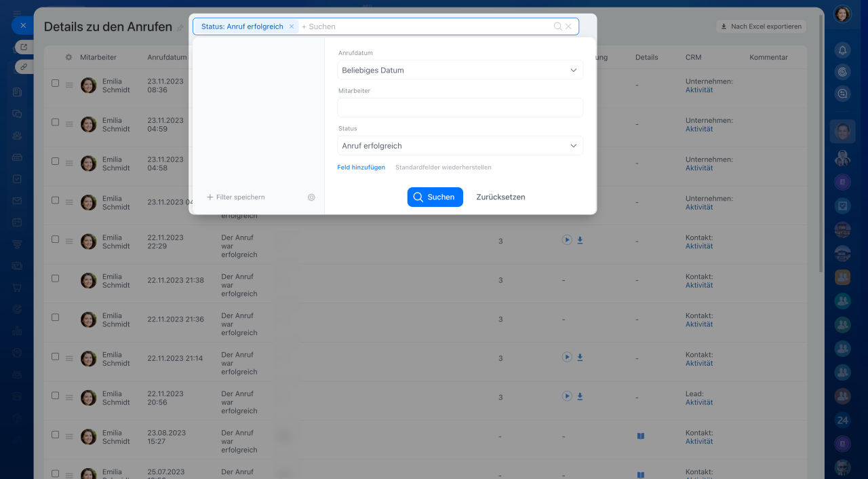The height and width of the screenshot is (479, 868).
Task: Open the Anrufdatum 'Beliebiges Datum' dropdown
Action: (x=460, y=70)
